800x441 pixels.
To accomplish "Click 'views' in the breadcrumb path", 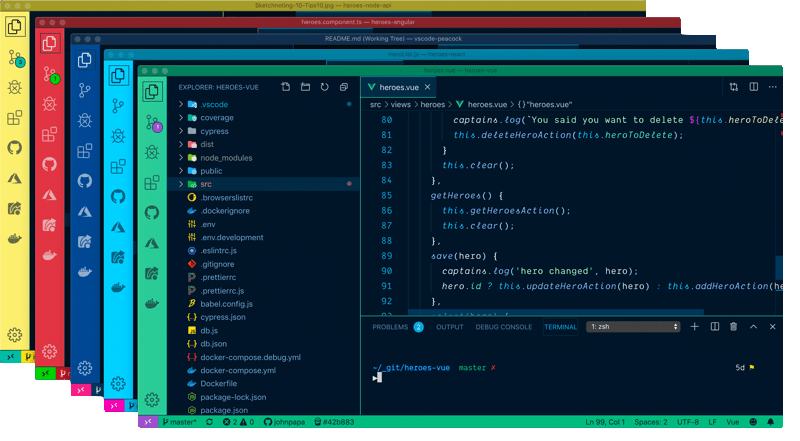I will [401, 105].
